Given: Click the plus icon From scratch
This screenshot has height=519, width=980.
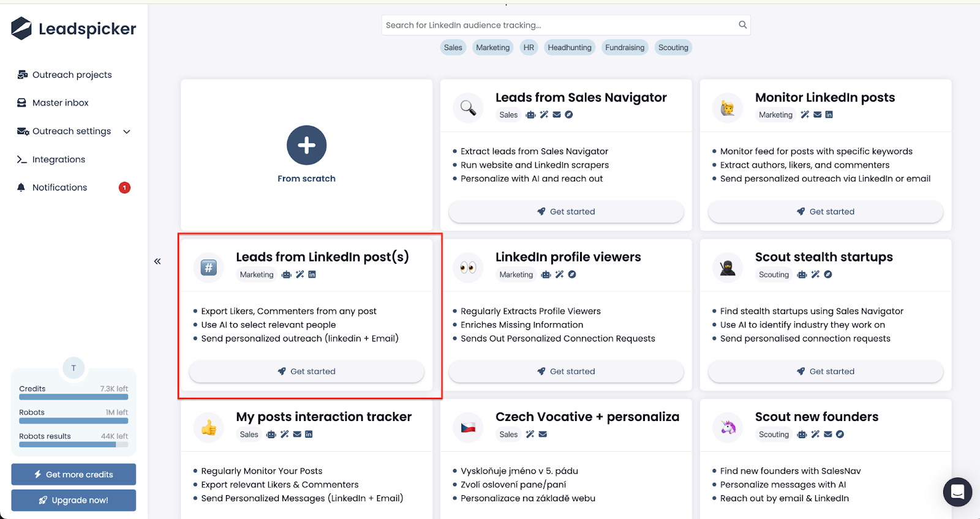Looking at the screenshot, I should (x=306, y=145).
